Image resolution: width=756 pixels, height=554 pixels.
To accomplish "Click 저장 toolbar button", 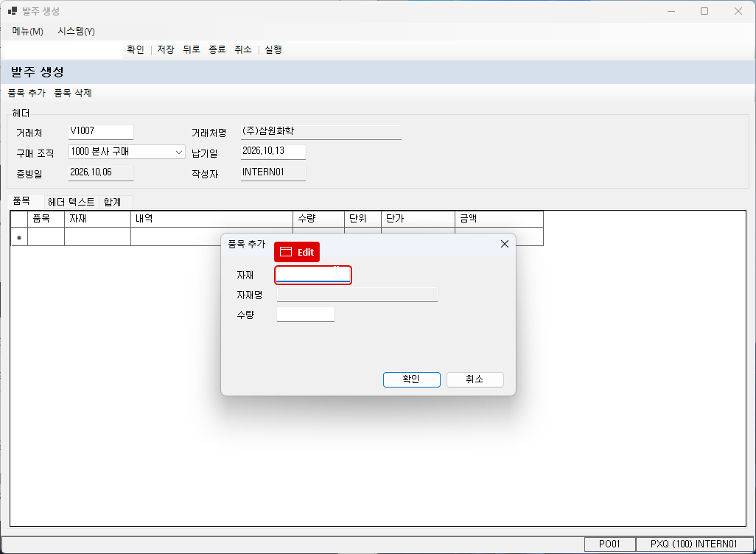I will [165, 49].
